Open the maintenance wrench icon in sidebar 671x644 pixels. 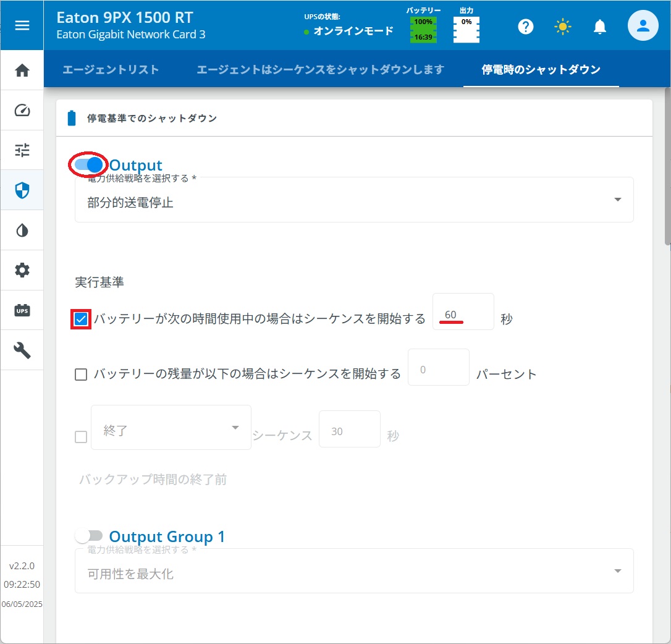tap(22, 350)
